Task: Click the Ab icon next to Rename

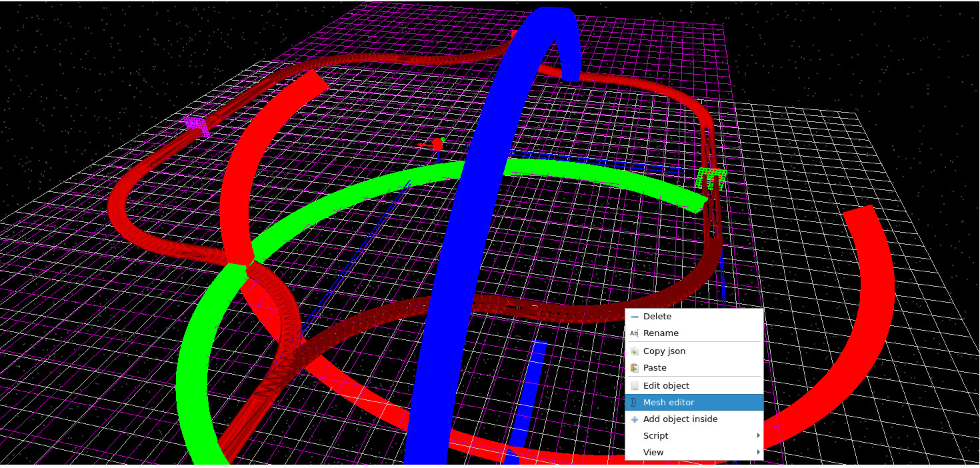Action: click(x=634, y=333)
